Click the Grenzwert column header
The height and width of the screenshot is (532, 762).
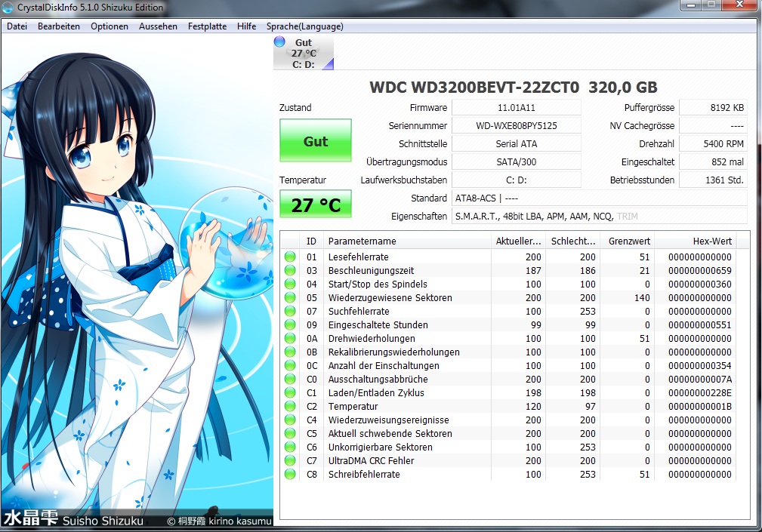point(627,241)
